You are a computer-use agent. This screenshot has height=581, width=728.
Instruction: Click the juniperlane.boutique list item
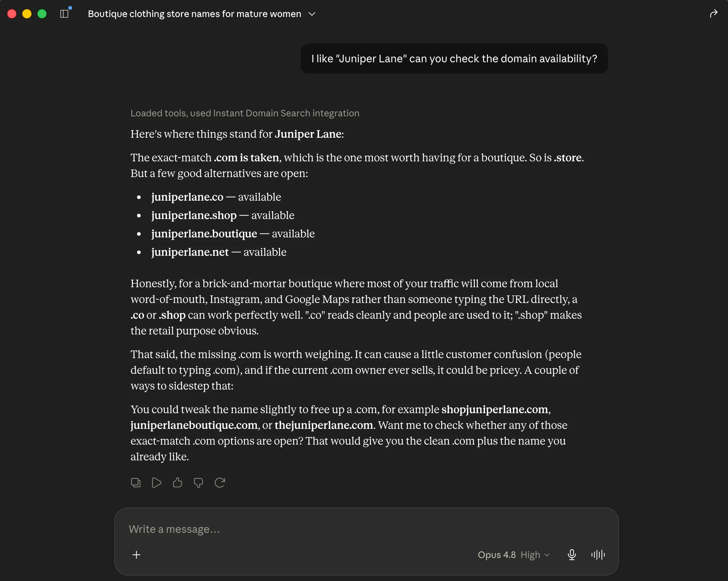233,234
